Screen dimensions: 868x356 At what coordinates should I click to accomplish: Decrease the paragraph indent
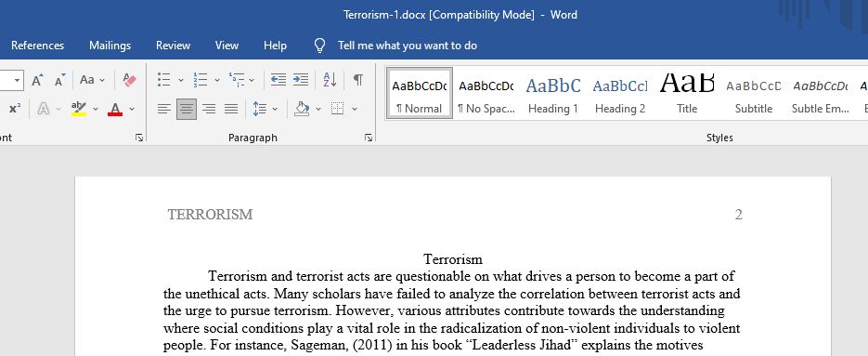pyautogui.click(x=278, y=80)
